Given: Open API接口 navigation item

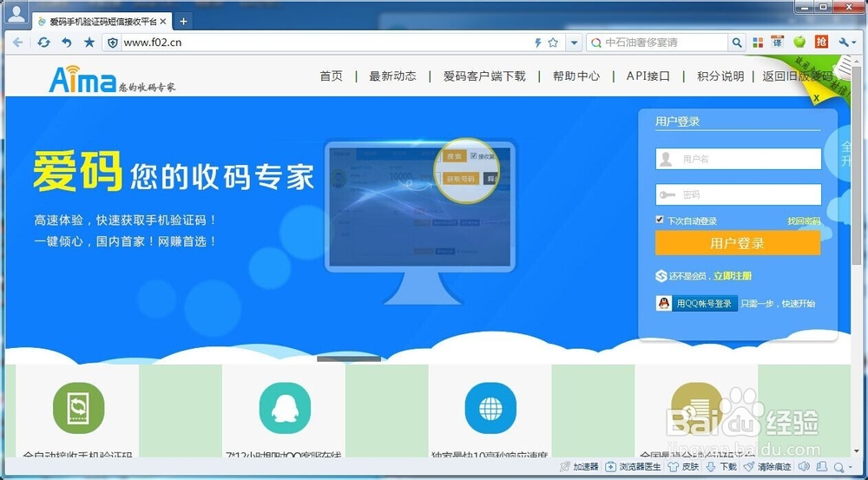Looking at the screenshot, I should click(648, 76).
